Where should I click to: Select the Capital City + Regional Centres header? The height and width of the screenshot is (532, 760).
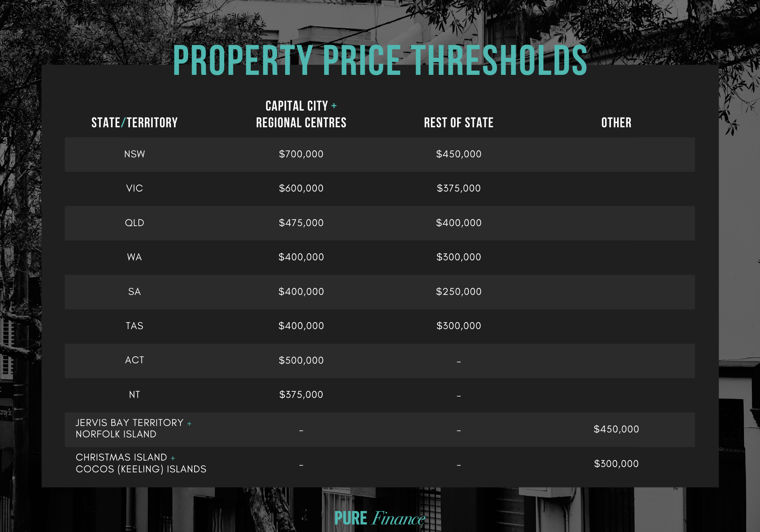pyautogui.click(x=301, y=114)
